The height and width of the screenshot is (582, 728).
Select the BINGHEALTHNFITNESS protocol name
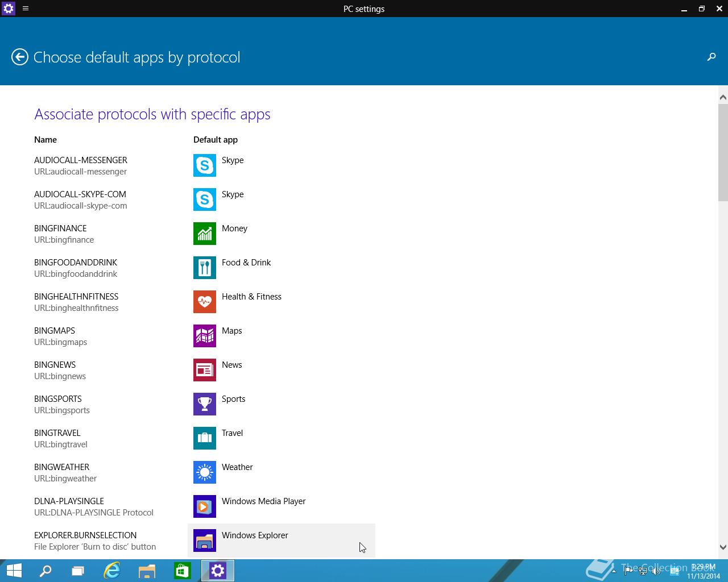(76, 297)
